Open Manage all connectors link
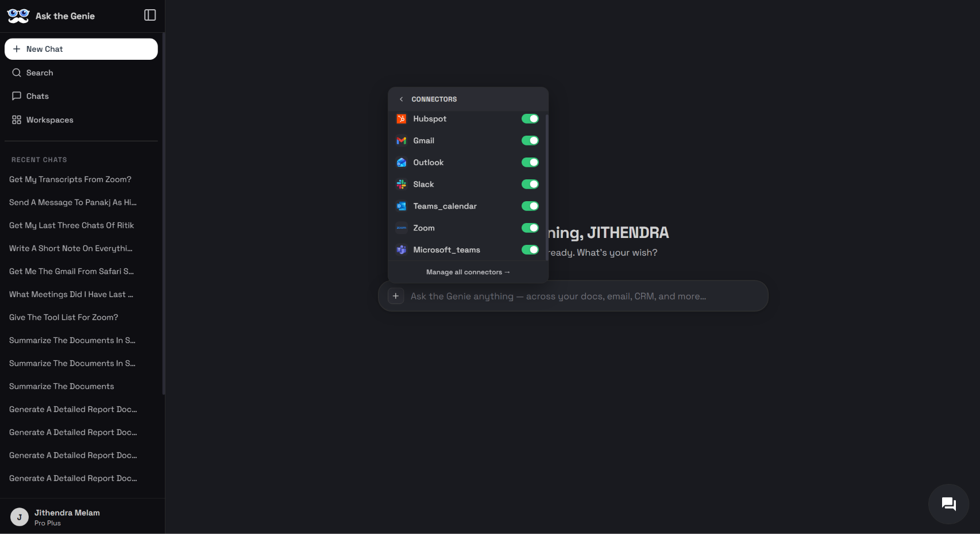Image resolution: width=980 pixels, height=534 pixels. (468, 272)
